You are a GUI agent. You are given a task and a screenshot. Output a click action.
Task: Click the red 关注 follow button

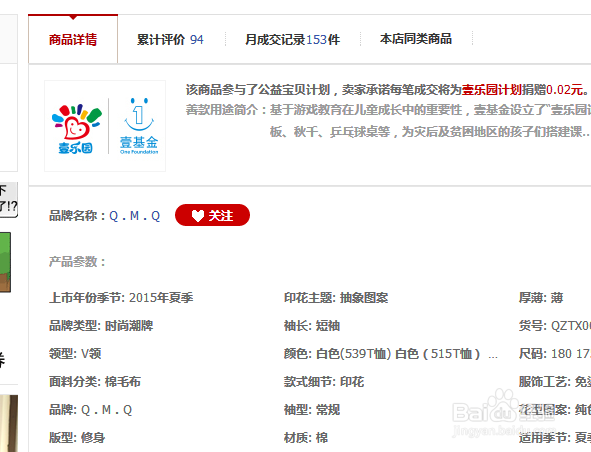(x=212, y=215)
